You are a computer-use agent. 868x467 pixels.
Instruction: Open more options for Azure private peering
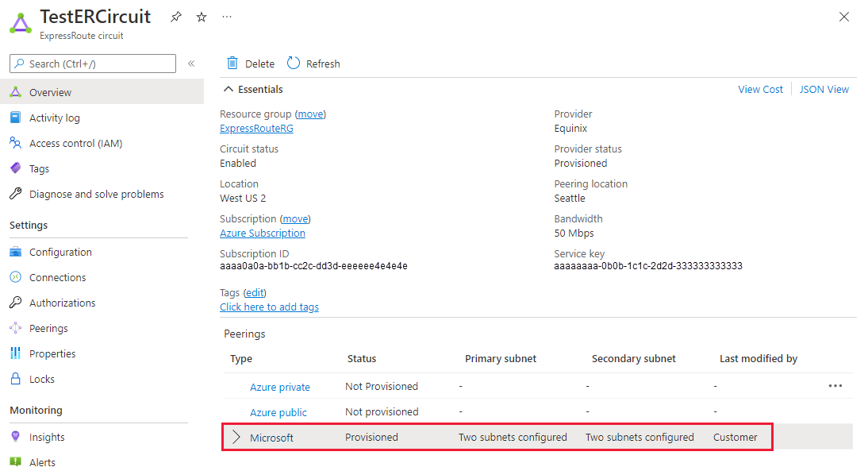(835, 385)
